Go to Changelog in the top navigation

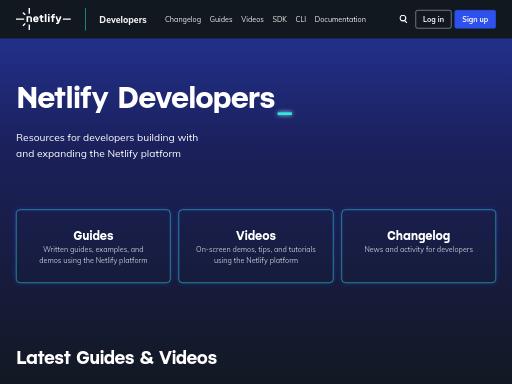(x=183, y=19)
